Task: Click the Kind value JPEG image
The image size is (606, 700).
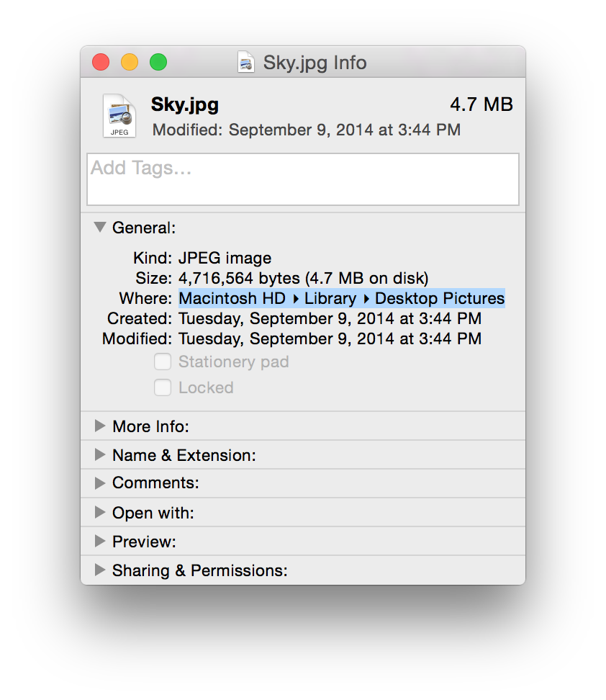Action: pos(225,258)
